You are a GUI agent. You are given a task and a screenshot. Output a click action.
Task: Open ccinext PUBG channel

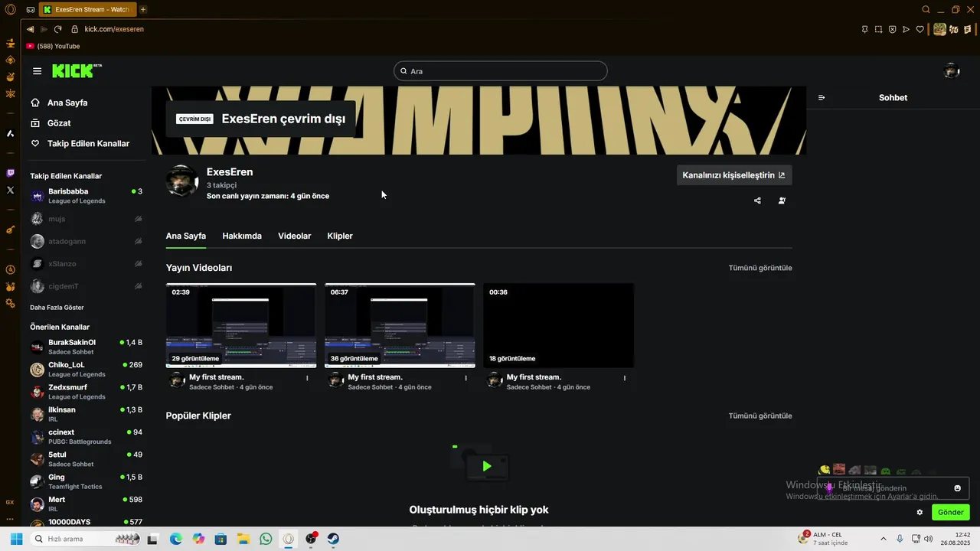86,437
